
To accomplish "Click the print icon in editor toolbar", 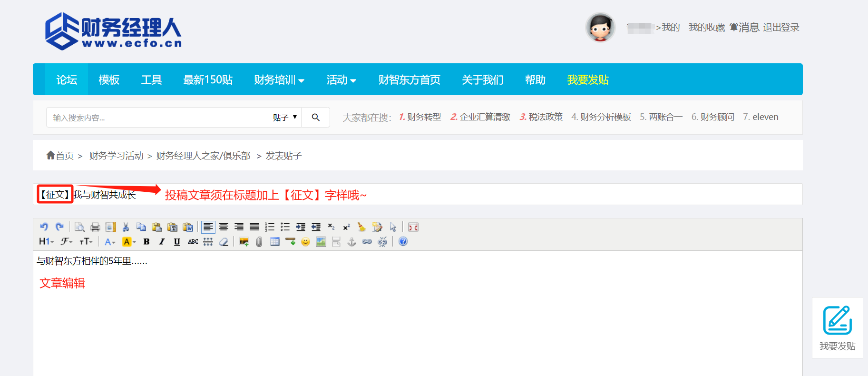I will [95, 227].
